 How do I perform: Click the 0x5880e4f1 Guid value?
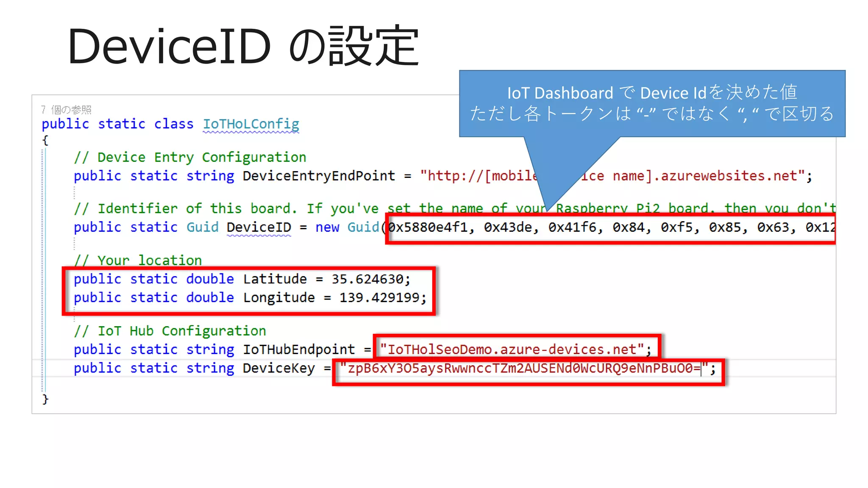click(x=428, y=227)
